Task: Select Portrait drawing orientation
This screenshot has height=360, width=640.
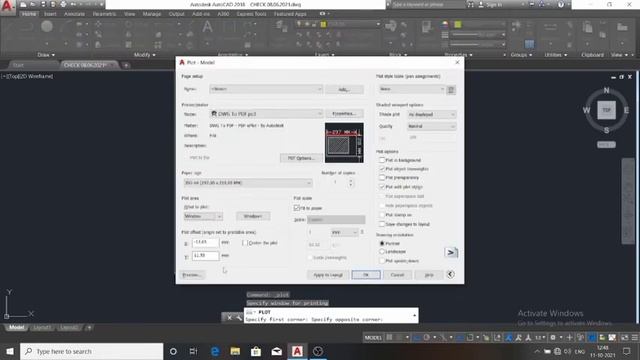Action: [x=382, y=243]
